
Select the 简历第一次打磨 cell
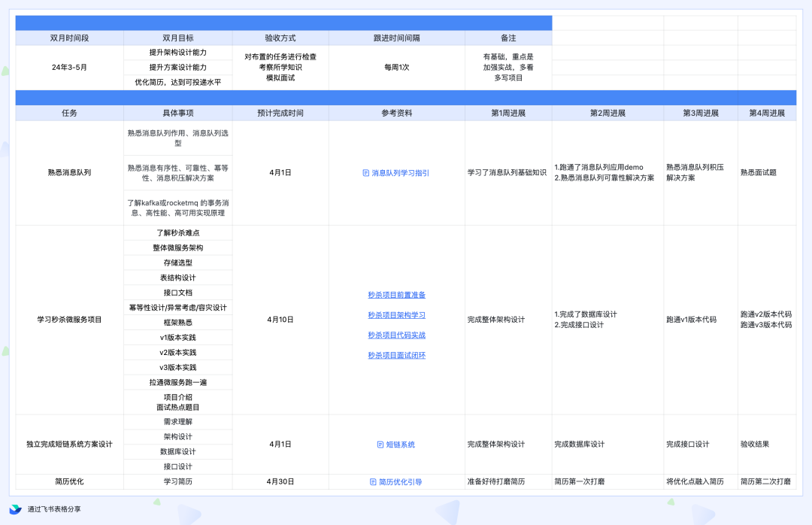(x=608, y=481)
